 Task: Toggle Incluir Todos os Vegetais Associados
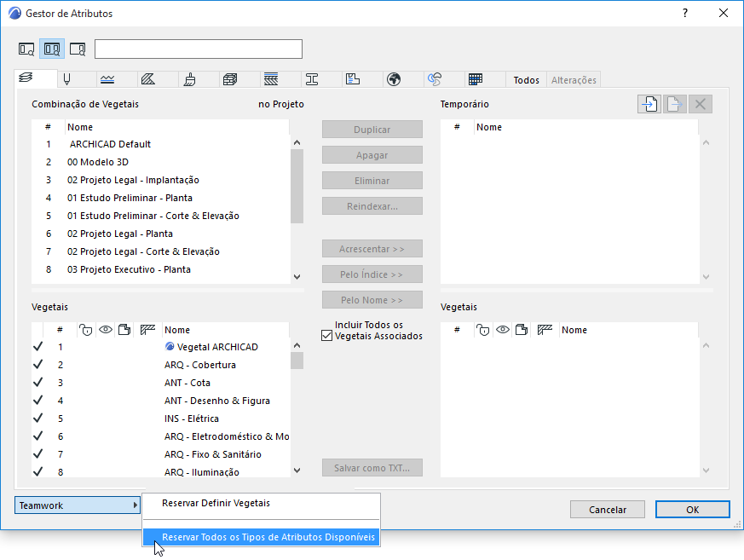pyautogui.click(x=326, y=336)
